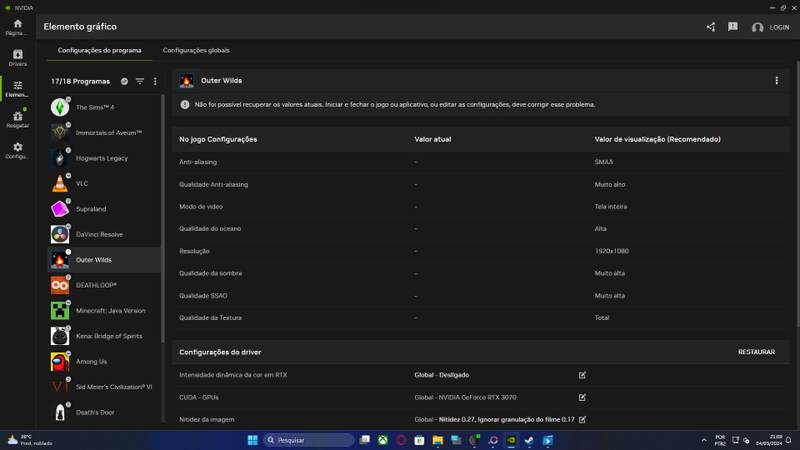Select The Sims 4 in program list
Viewport: 800px width, 450px height.
coord(105,107)
